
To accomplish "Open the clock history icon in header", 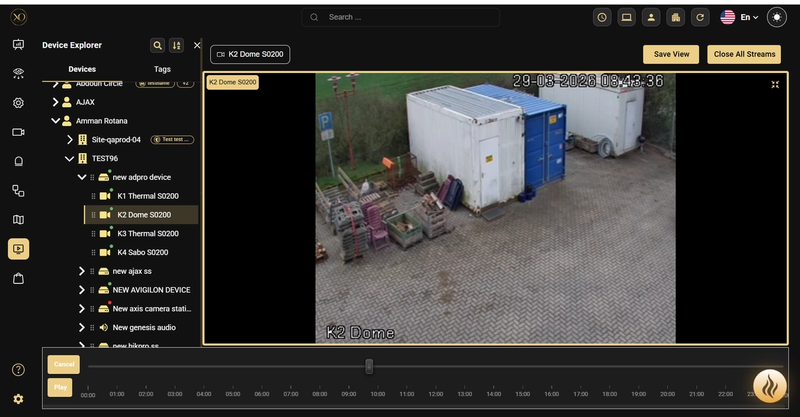I will coord(602,17).
